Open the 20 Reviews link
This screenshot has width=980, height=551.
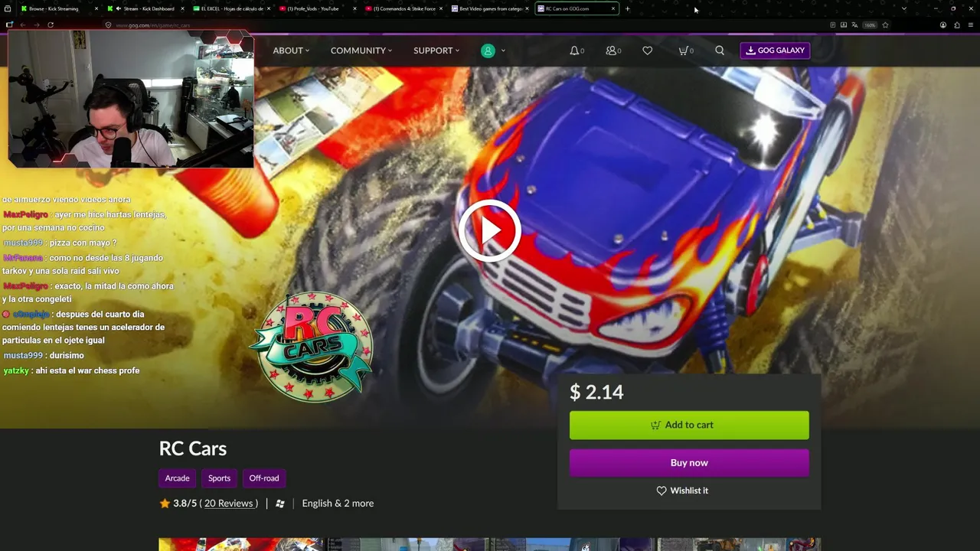tap(228, 504)
